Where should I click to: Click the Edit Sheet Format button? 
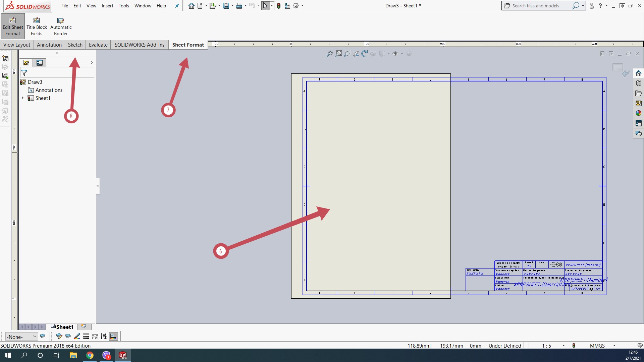pyautogui.click(x=13, y=26)
